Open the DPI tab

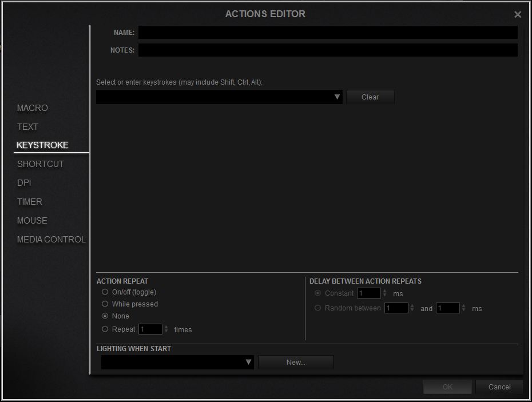[24, 183]
